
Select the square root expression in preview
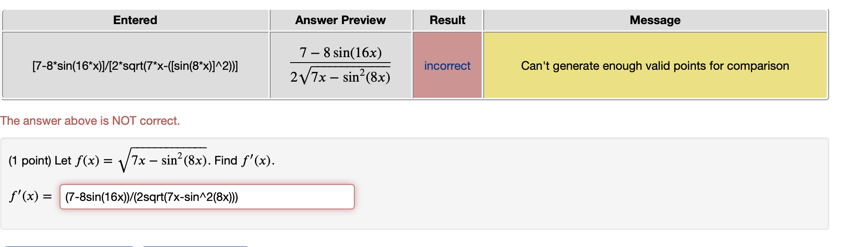tap(340, 76)
